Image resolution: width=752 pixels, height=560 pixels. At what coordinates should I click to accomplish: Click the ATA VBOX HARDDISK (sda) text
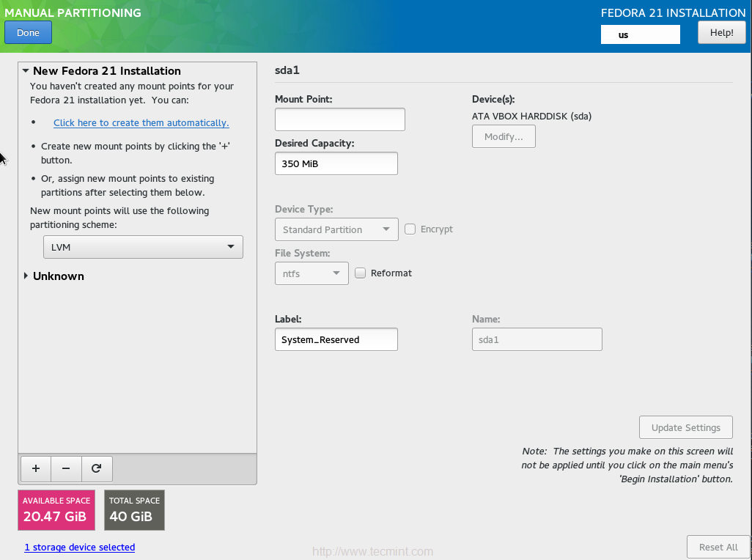531,117
